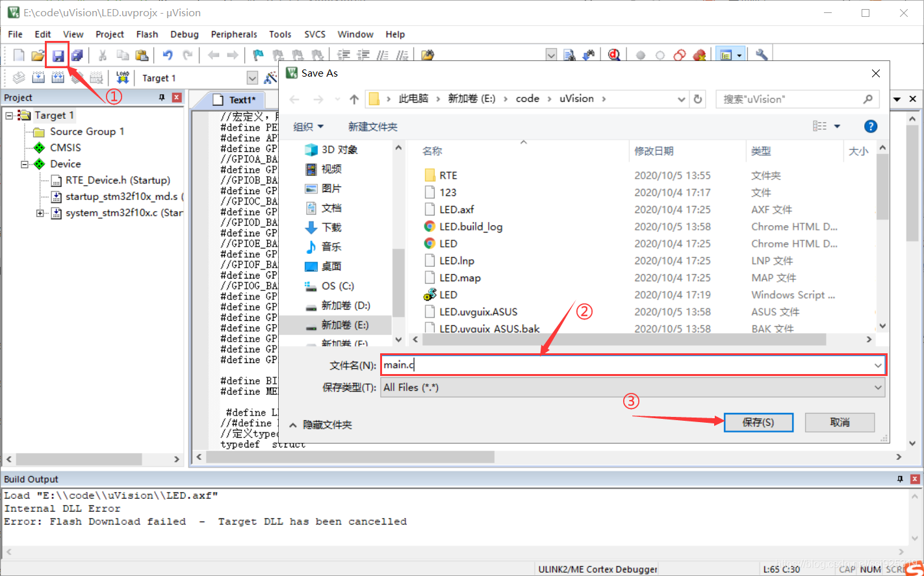Open Configuration with the wrench icon
924x576 pixels.
[x=762, y=56]
